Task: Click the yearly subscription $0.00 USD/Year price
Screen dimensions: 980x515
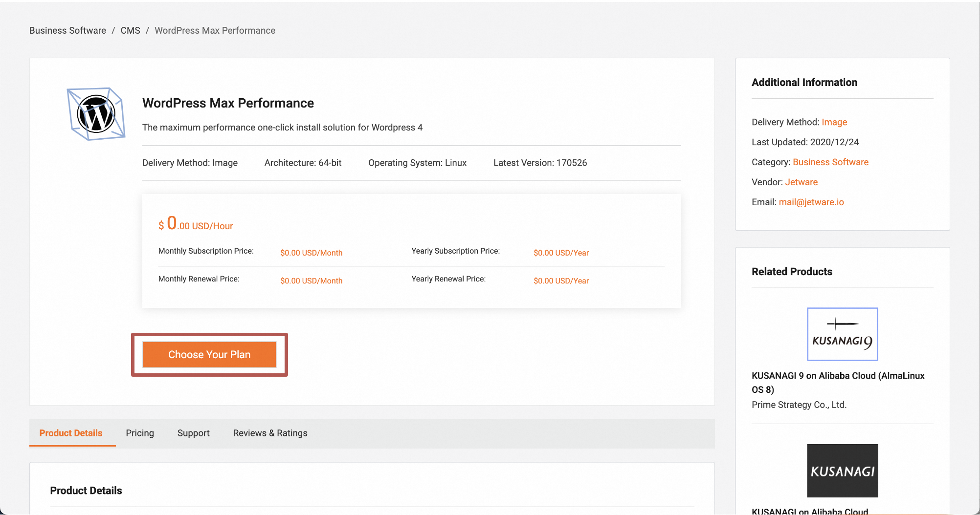Action: point(561,253)
